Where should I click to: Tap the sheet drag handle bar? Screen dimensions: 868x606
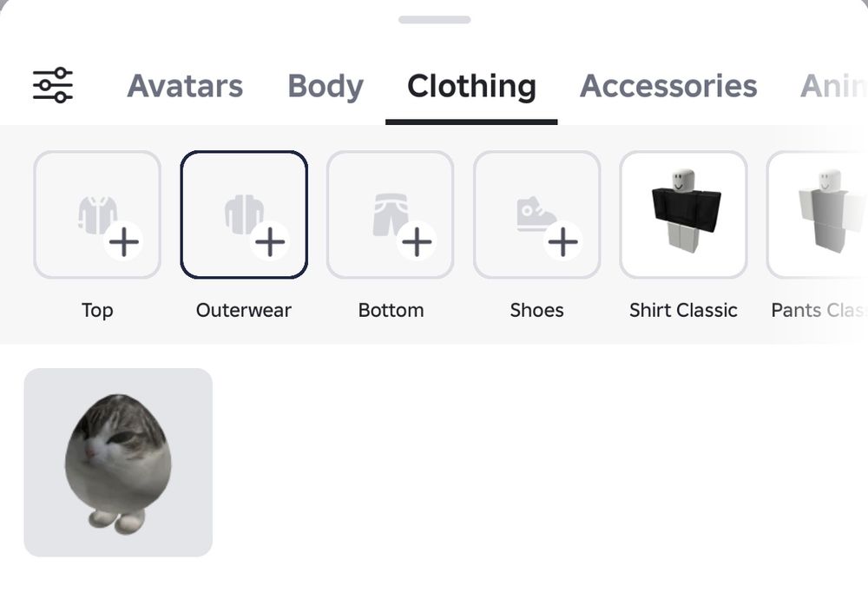tap(435, 19)
